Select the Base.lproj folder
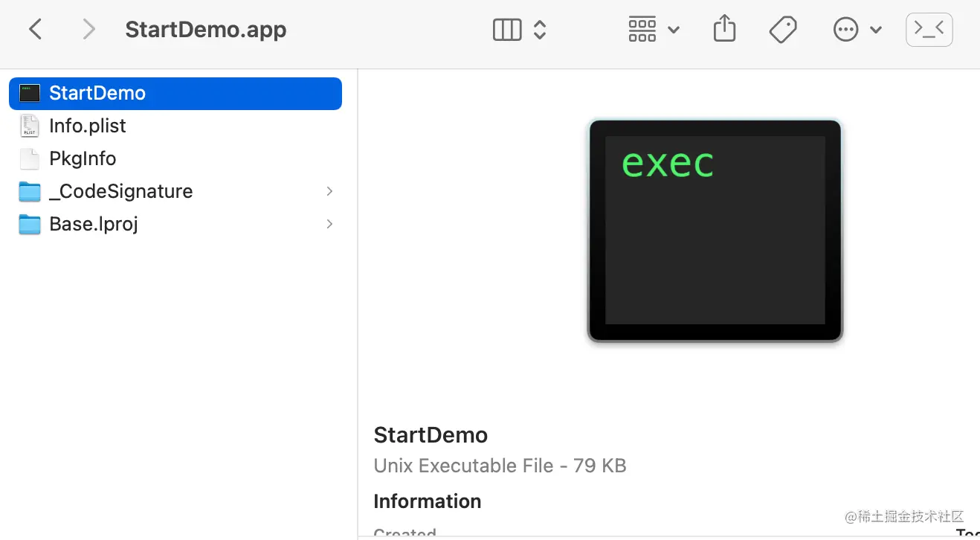The height and width of the screenshot is (540, 980). pos(94,224)
